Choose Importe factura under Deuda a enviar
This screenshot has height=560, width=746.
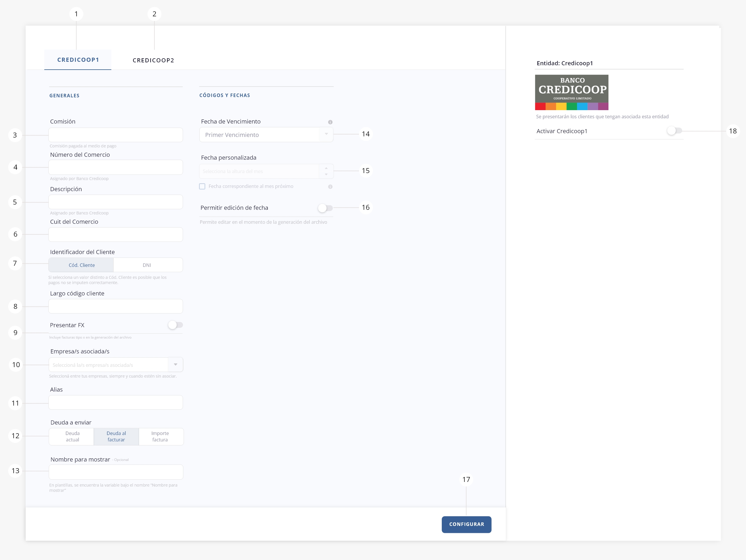point(160,436)
